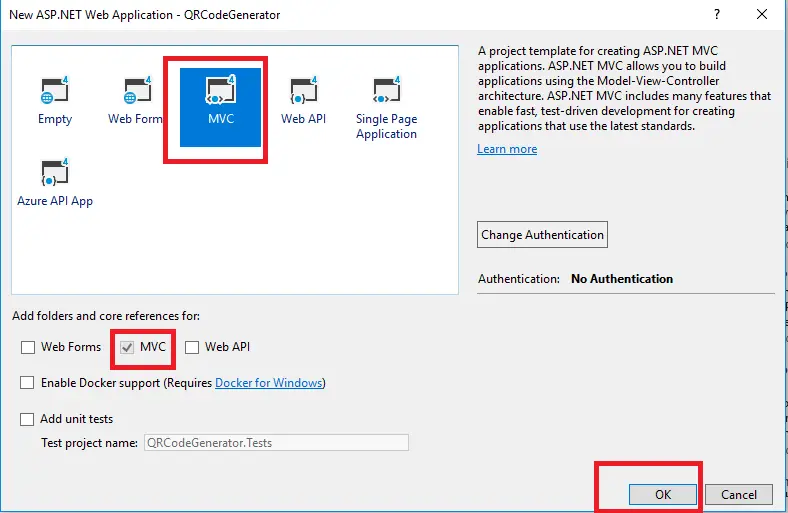Viewport: 788px width, 513px height.
Task: Enable Docker support checkbox
Action: coord(27,383)
